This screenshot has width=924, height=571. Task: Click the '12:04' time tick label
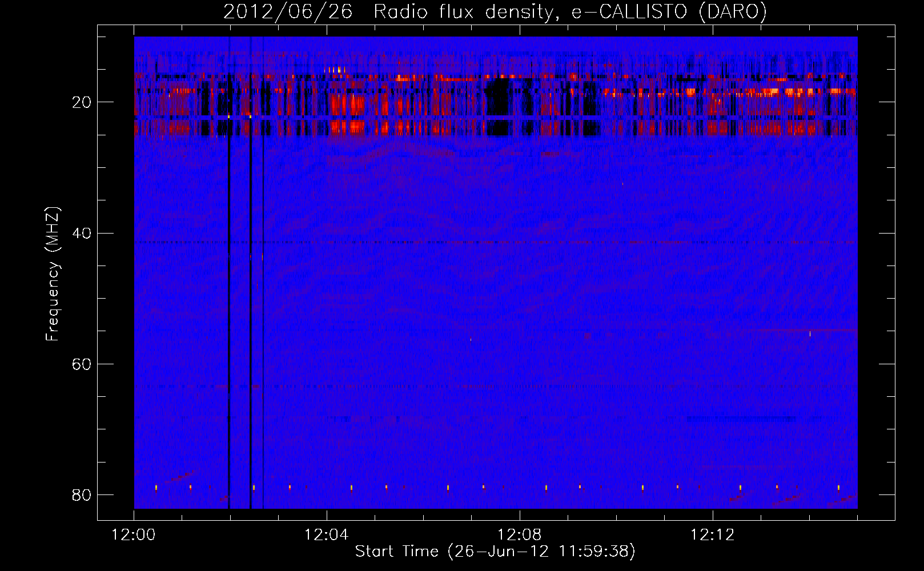(326, 535)
